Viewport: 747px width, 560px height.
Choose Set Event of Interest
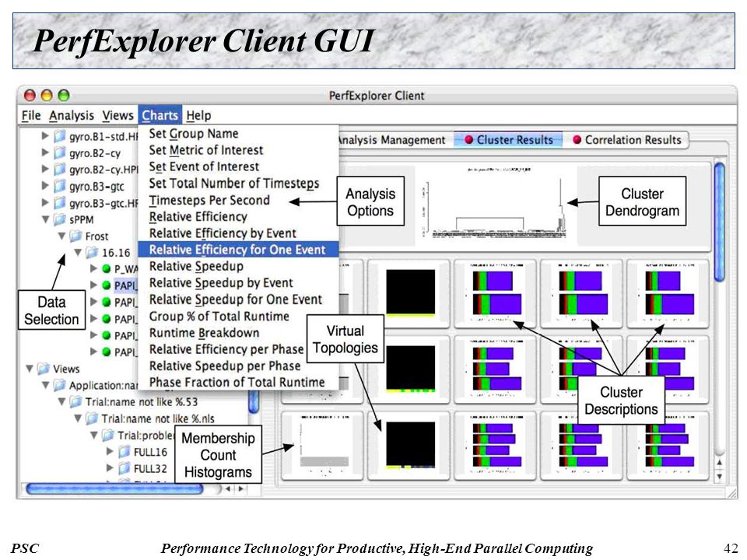(204, 167)
